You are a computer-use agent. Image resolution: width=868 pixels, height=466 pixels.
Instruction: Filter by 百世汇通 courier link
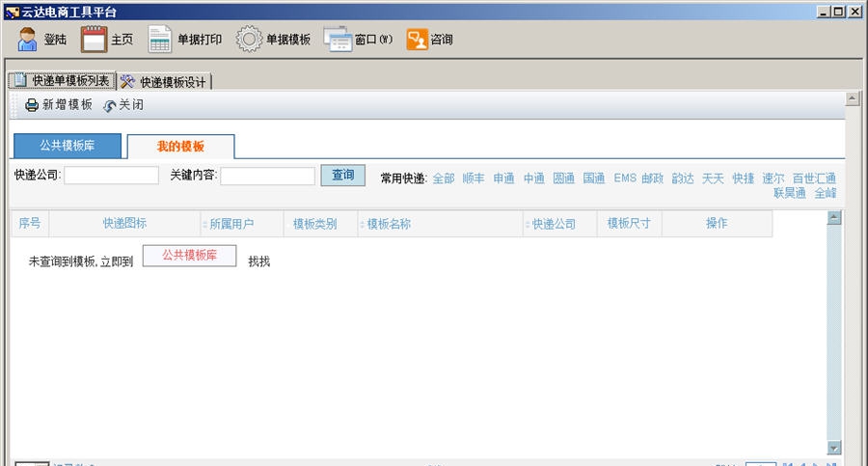coord(814,178)
